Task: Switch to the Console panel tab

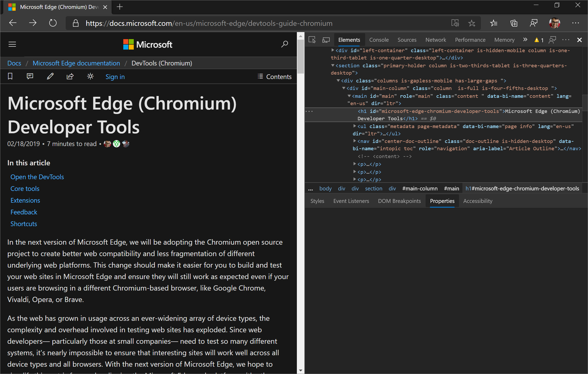Action: coord(379,39)
